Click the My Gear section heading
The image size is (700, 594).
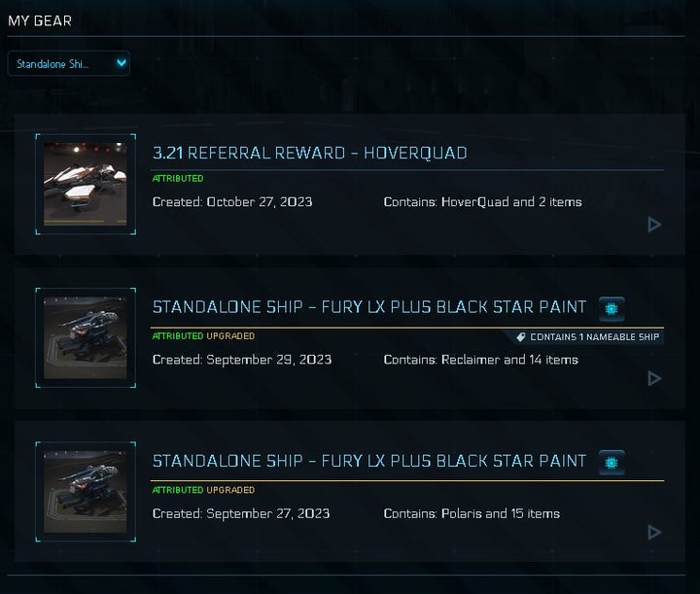click(x=40, y=20)
